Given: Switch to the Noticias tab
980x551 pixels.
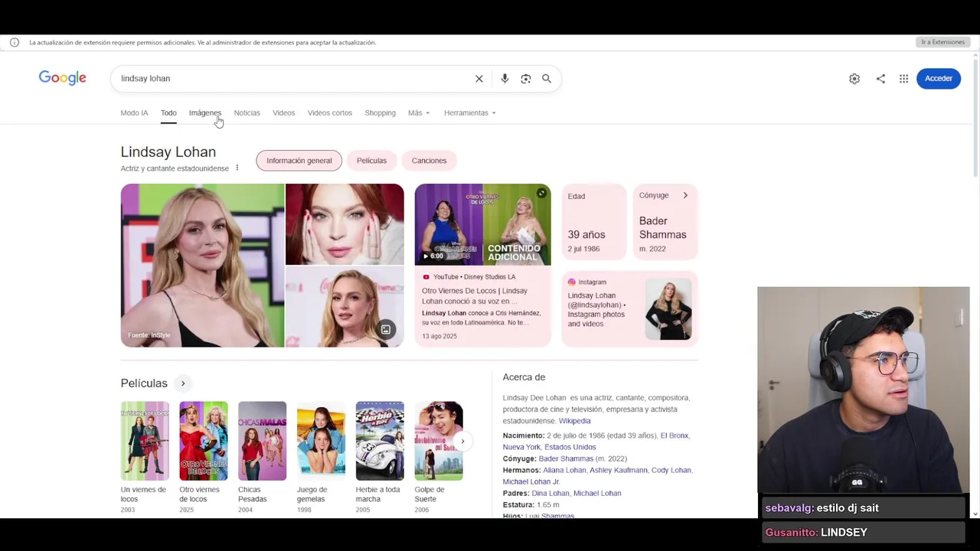Looking at the screenshot, I should (247, 113).
